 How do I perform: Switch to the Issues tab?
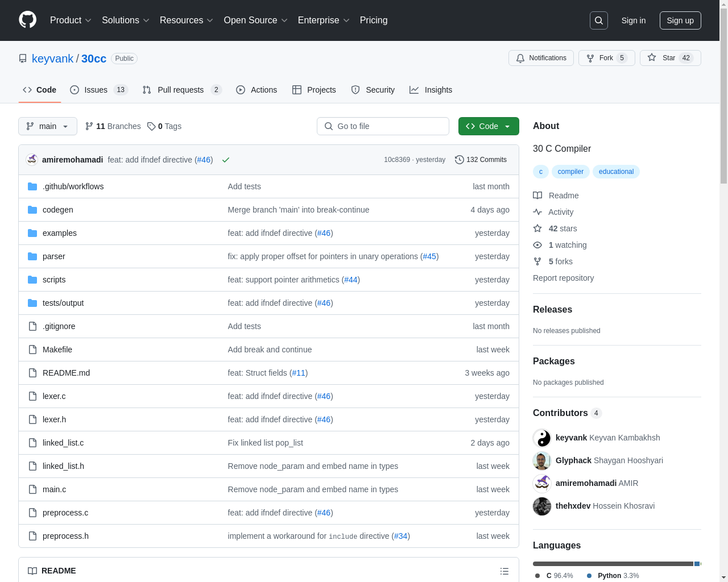click(99, 90)
